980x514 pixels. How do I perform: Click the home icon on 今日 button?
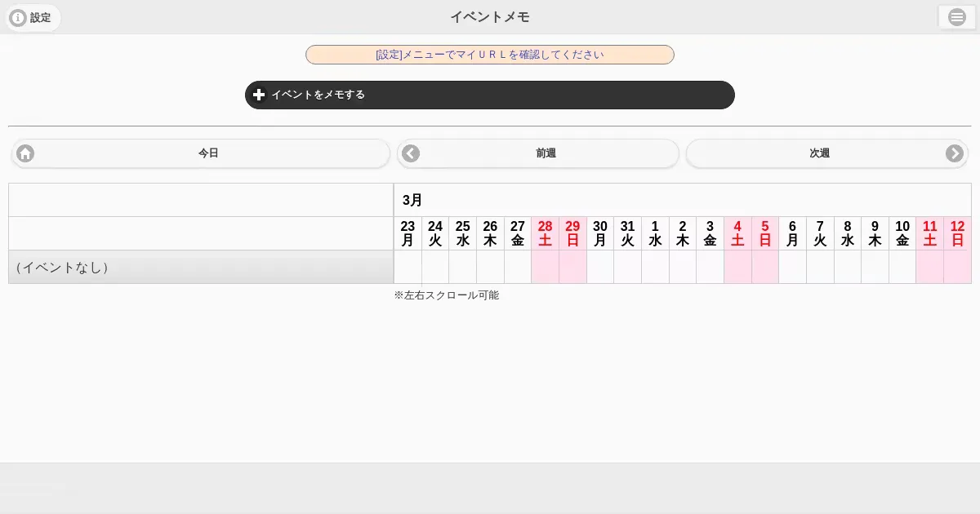[25, 153]
